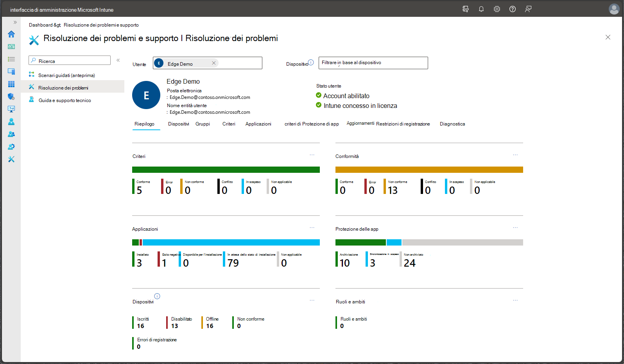
Task: Open the Reports monitor icon in sidebar
Action: click(x=11, y=109)
